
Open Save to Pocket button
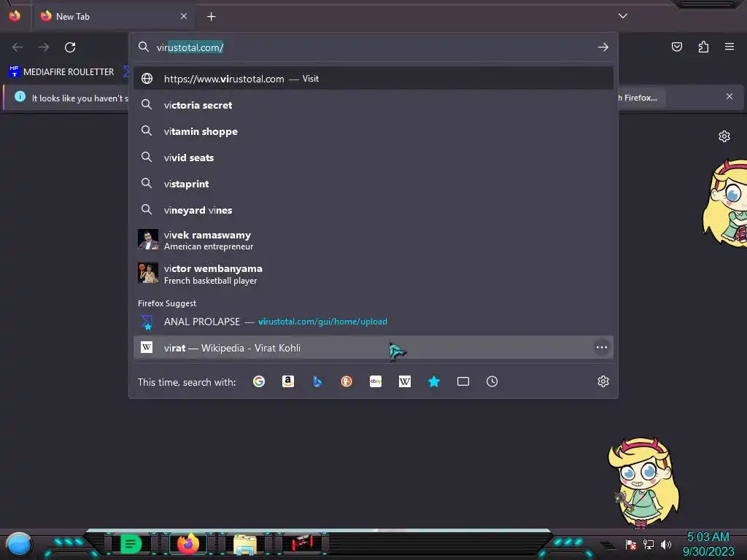[676, 47]
